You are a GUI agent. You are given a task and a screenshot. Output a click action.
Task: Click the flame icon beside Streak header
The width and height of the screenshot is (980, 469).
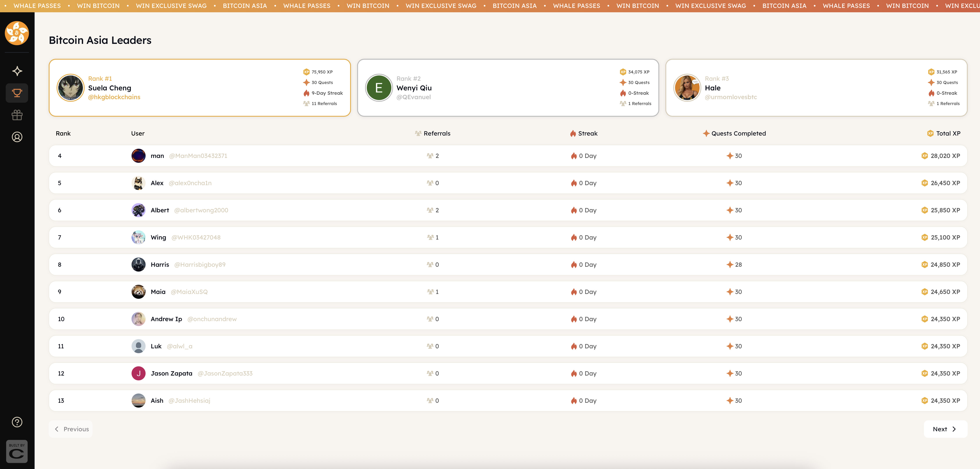point(573,134)
